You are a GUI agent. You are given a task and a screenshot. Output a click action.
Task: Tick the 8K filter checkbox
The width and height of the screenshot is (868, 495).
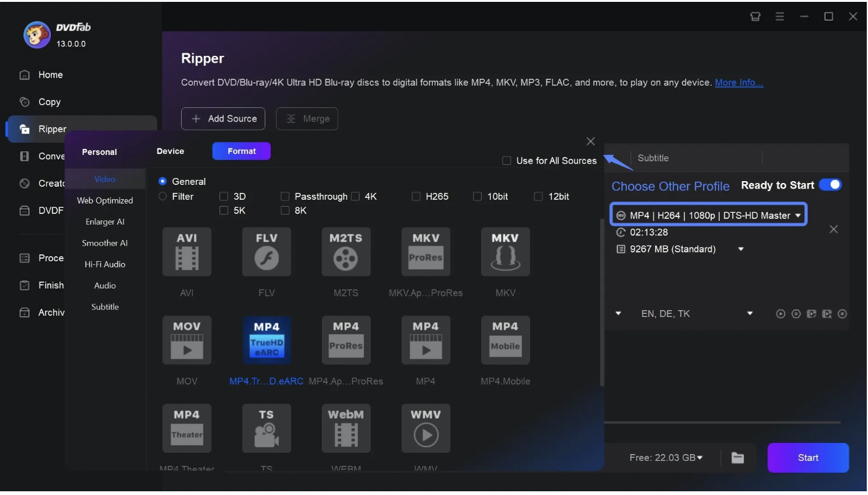pos(285,210)
